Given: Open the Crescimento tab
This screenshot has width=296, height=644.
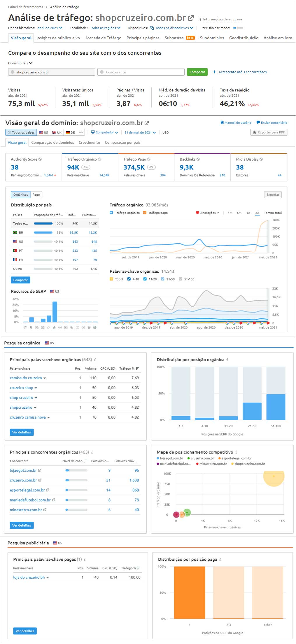Looking at the screenshot, I should click(x=89, y=142).
